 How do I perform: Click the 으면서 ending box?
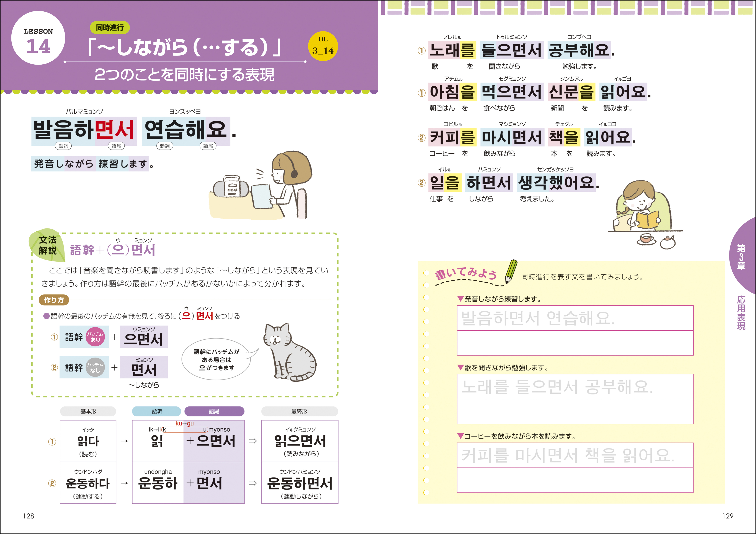pos(144,337)
